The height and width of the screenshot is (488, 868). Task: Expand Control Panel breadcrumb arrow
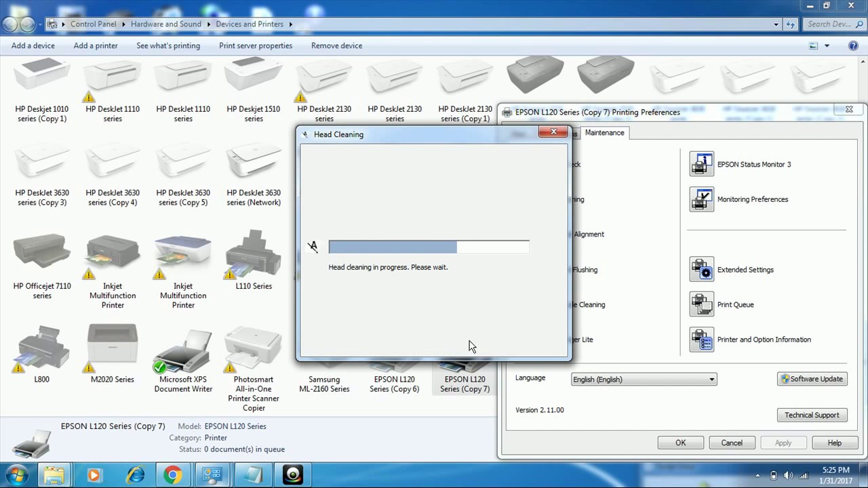pyautogui.click(x=123, y=24)
